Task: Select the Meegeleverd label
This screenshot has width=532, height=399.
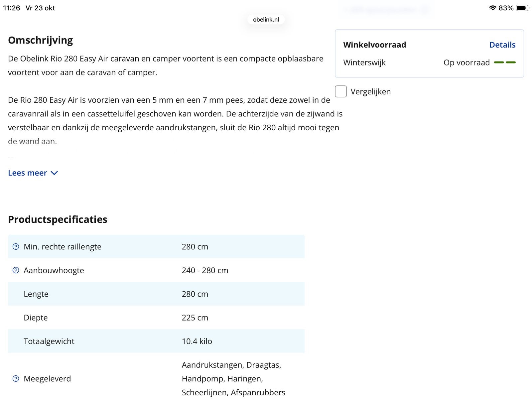Action: 47,379
